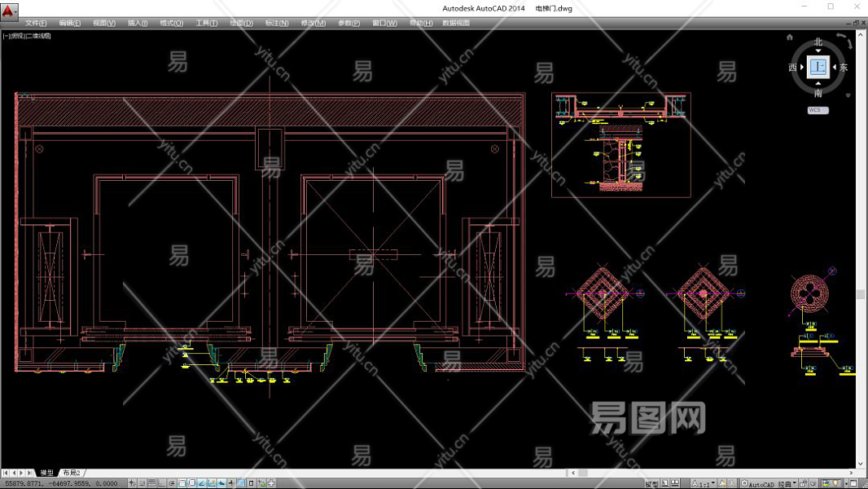Toggle Snap Mode in the status bar
This screenshot has height=489, width=868.
[x=141, y=483]
